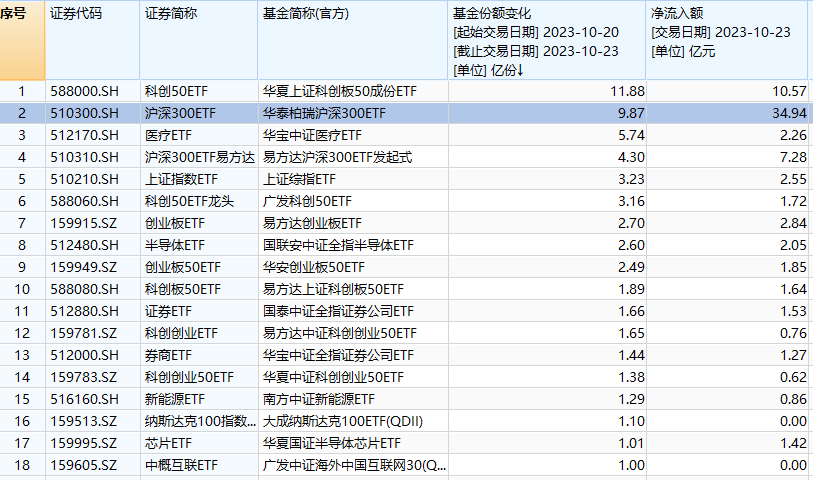Select security code 159915.SZ
813x480 pixels.
click(84, 223)
